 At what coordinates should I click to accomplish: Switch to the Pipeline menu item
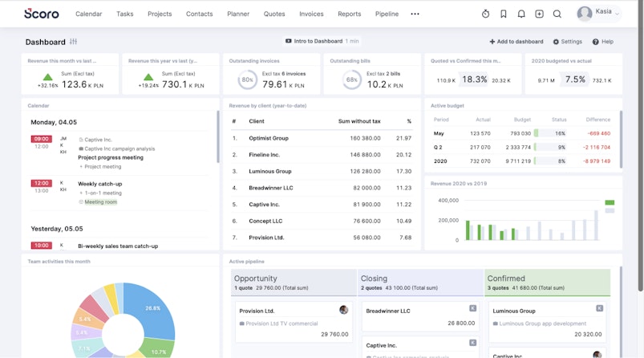click(x=387, y=14)
